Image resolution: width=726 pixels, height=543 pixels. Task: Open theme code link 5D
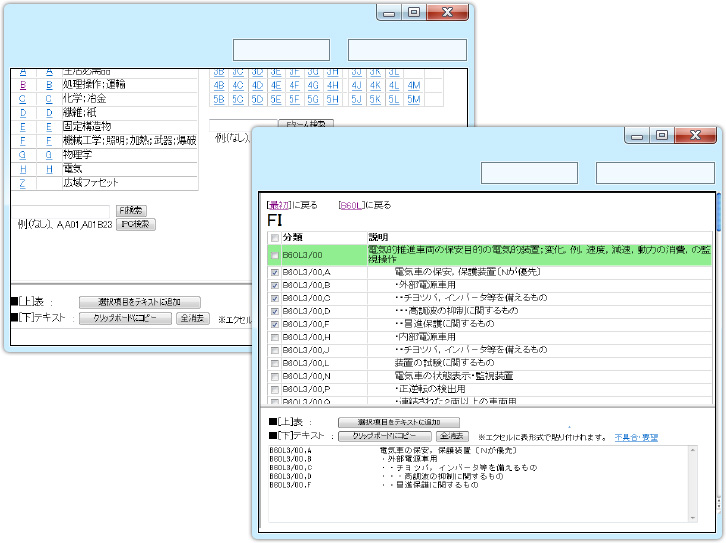[x=257, y=100]
